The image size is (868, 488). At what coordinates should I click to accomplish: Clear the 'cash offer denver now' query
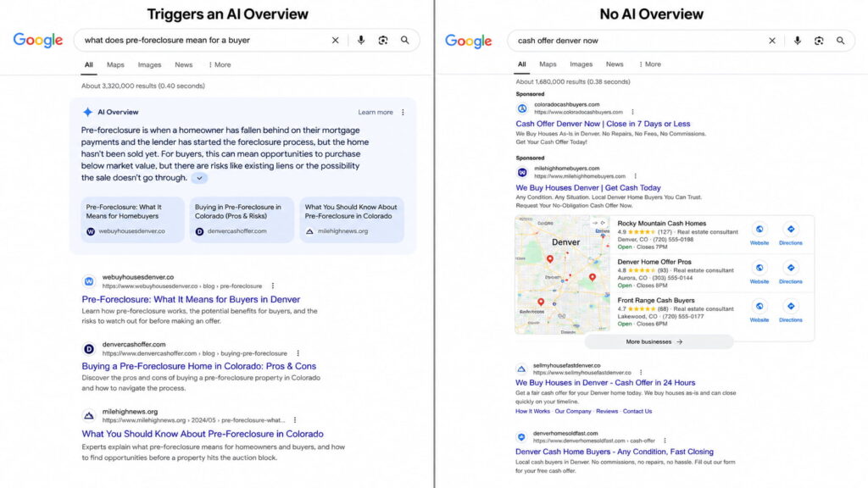pos(771,41)
